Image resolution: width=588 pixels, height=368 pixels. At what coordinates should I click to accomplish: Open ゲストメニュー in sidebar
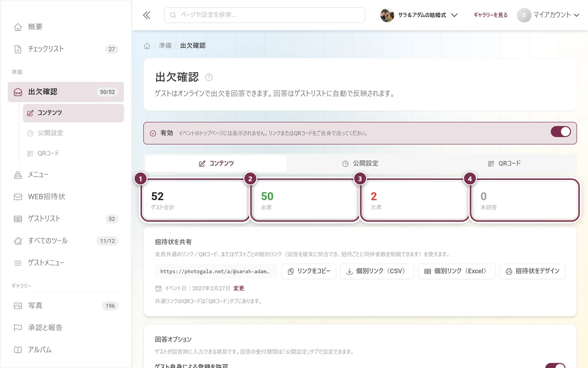click(x=66, y=263)
